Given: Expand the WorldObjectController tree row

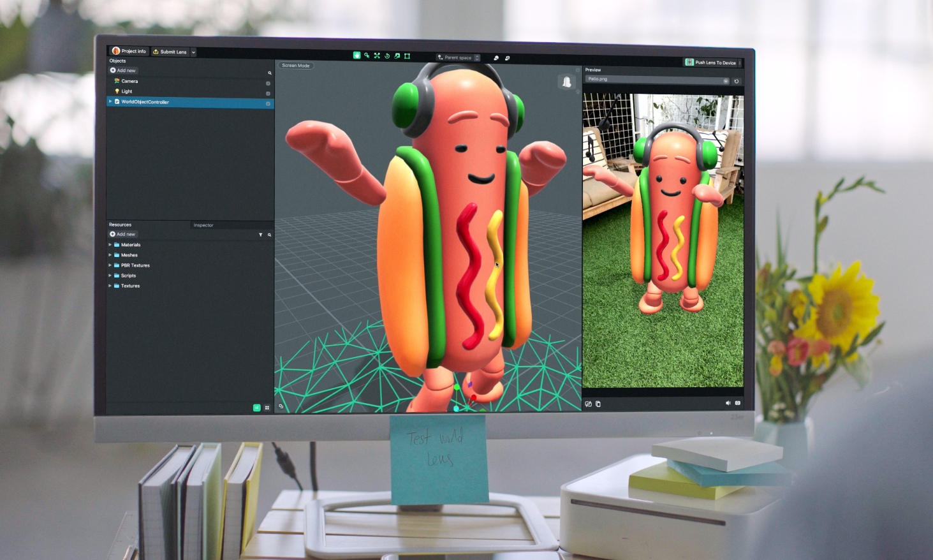Looking at the screenshot, I should [110, 101].
